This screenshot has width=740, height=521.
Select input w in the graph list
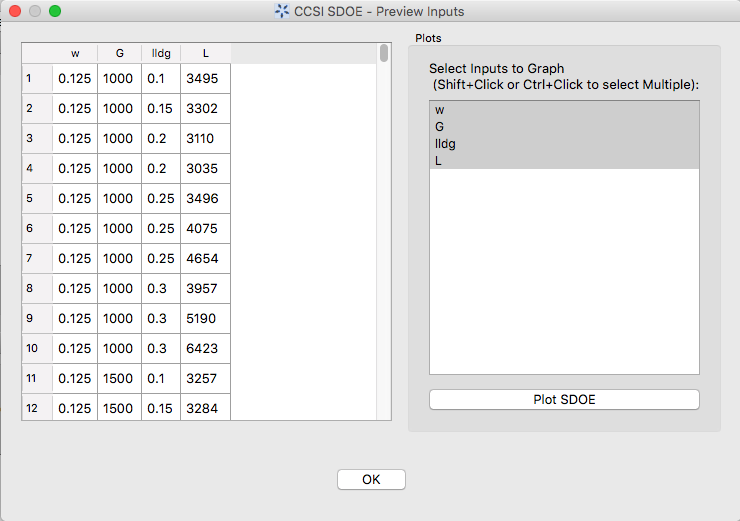click(564, 110)
